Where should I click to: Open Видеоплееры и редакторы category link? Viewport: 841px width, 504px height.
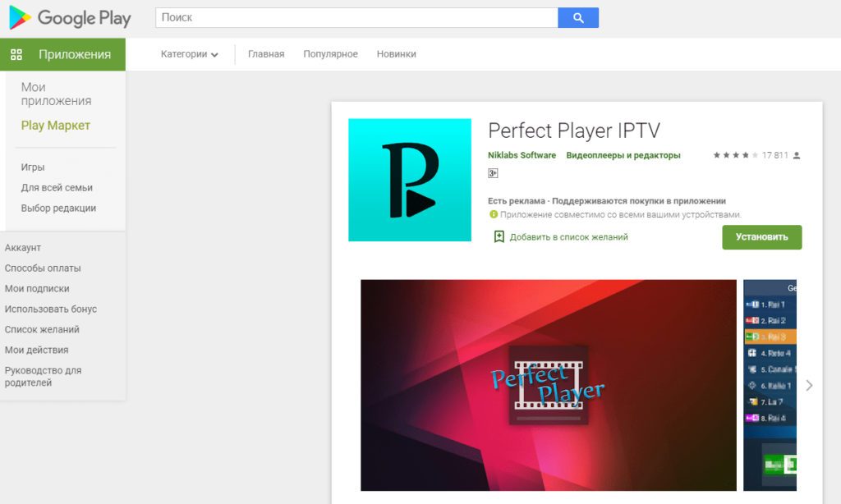[x=623, y=155]
